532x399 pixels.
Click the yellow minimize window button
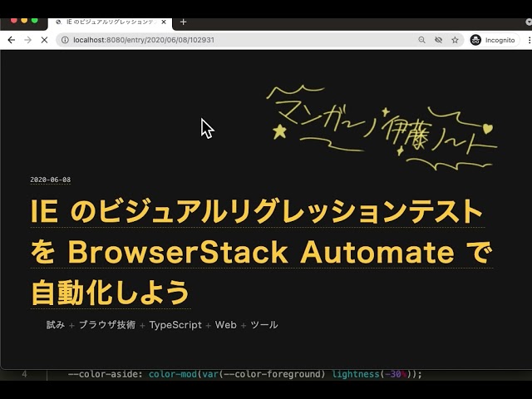click(24, 20)
